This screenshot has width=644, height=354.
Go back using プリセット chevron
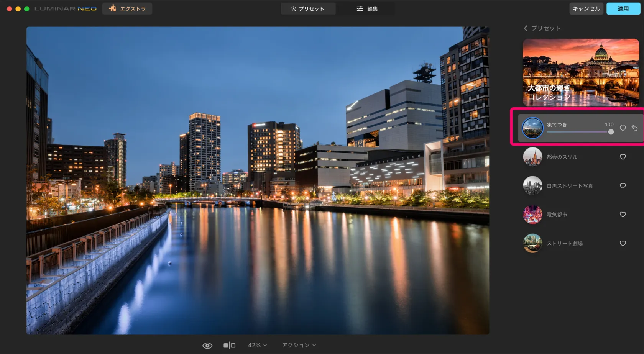[x=526, y=28]
